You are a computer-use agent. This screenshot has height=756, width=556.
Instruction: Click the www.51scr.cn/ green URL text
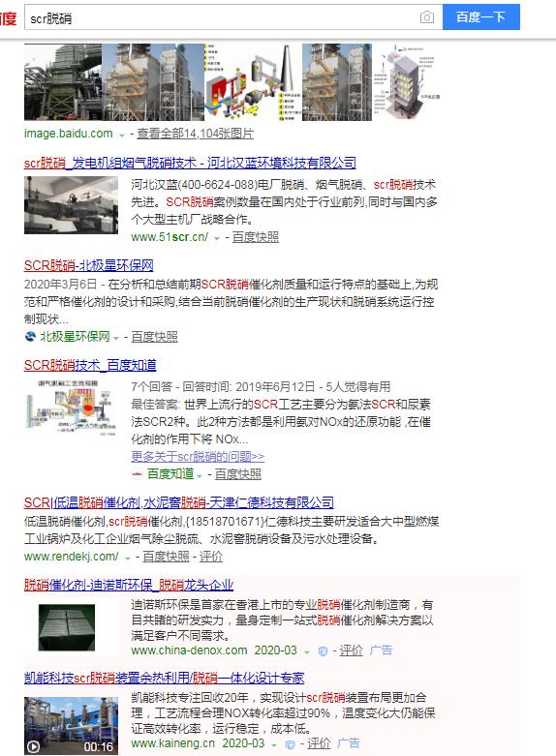(170, 237)
